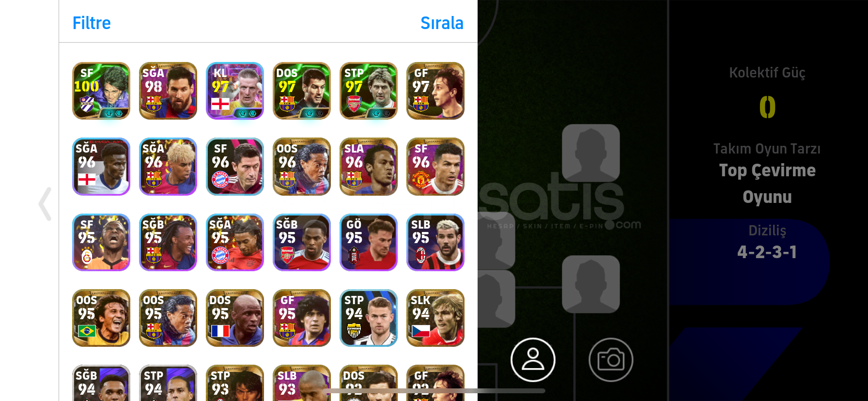
Task: Pick the DOS 95 France flag card
Action: [235, 318]
